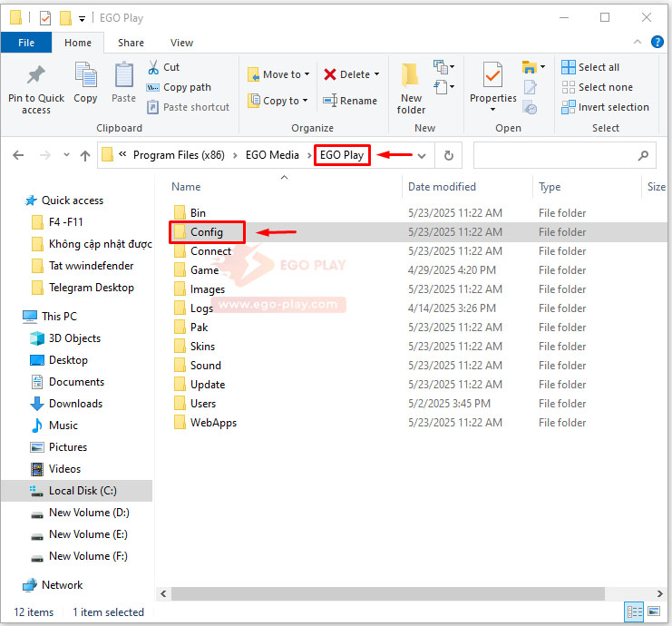Image resolution: width=672 pixels, height=626 pixels.
Task: Click Copy path in Clipboard group
Action: [180, 87]
